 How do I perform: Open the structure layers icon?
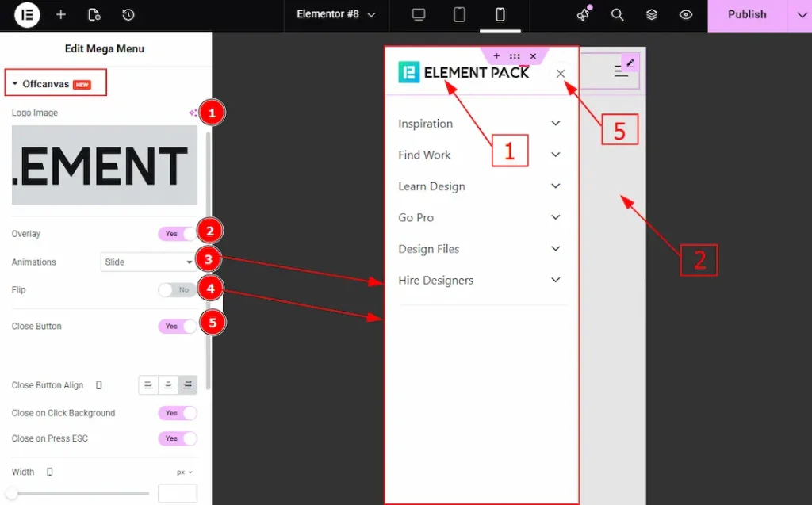[x=652, y=14]
